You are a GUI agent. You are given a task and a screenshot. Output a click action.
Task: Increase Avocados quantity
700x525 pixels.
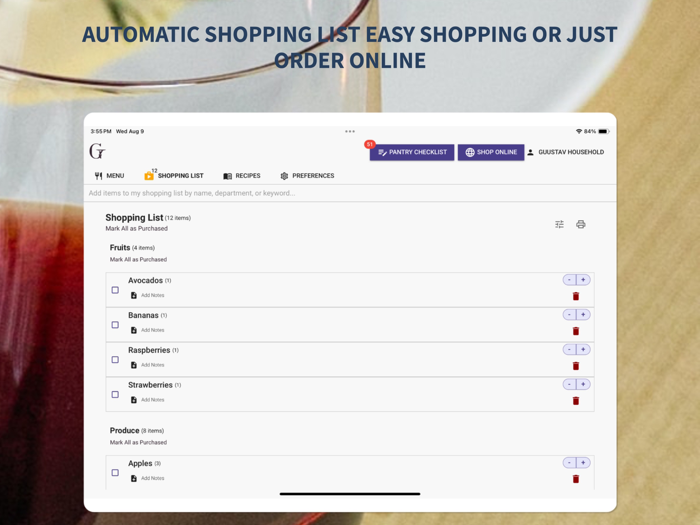(583, 280)
